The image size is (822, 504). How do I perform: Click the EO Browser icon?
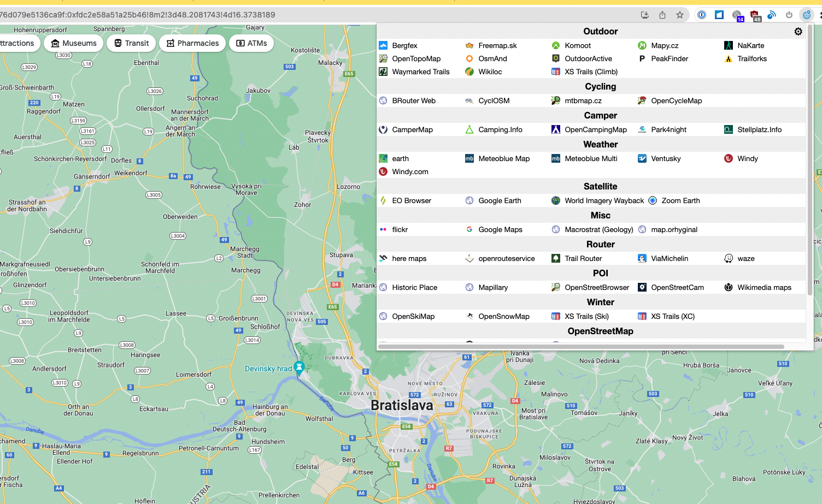383,200
